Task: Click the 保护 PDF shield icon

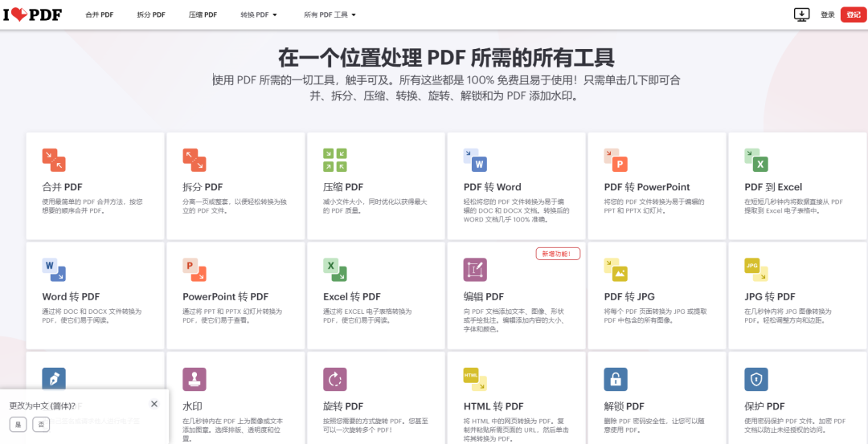Action: click(x=756, y=379)
